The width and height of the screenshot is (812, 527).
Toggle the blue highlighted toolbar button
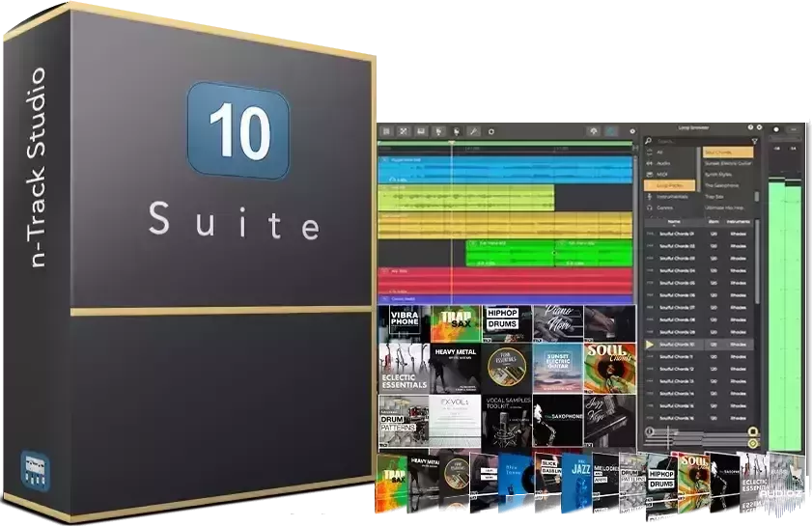coord(611,131)
